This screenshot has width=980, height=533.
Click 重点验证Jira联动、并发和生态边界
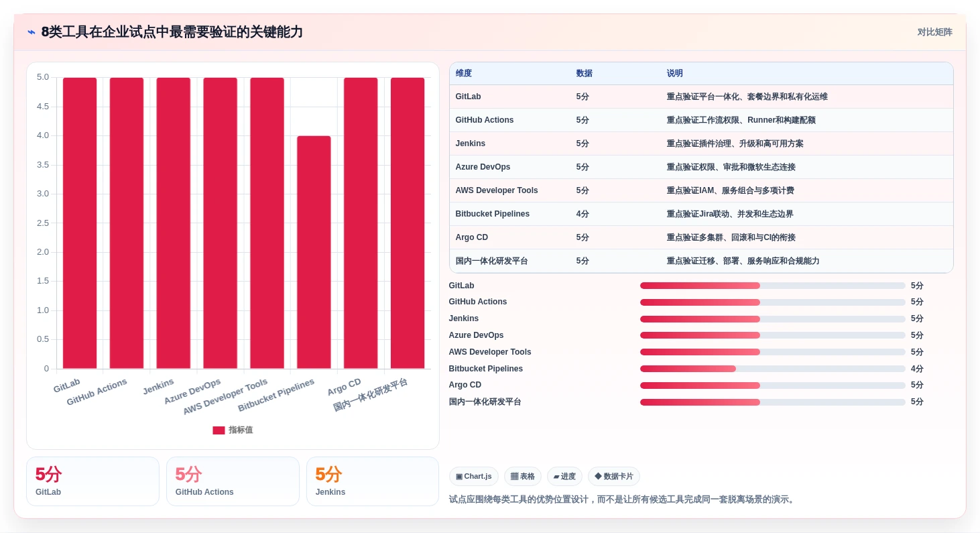pos(729,214)
